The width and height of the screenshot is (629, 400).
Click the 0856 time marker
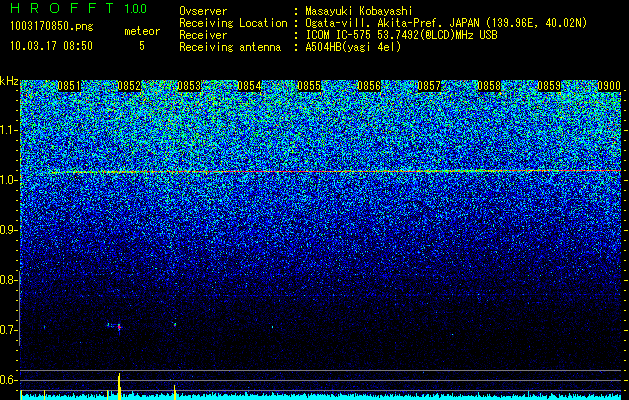pos(369,86)
